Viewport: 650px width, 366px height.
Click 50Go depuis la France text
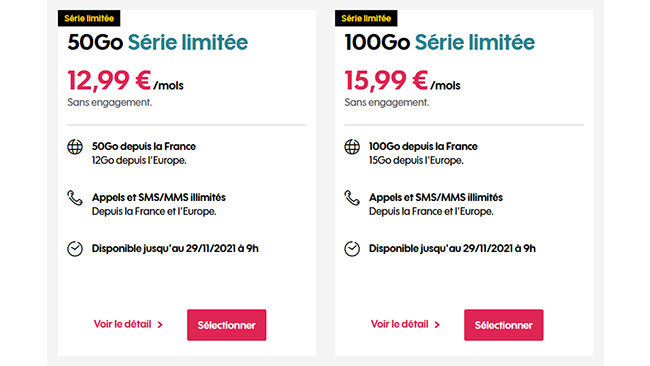pos(144,146)
